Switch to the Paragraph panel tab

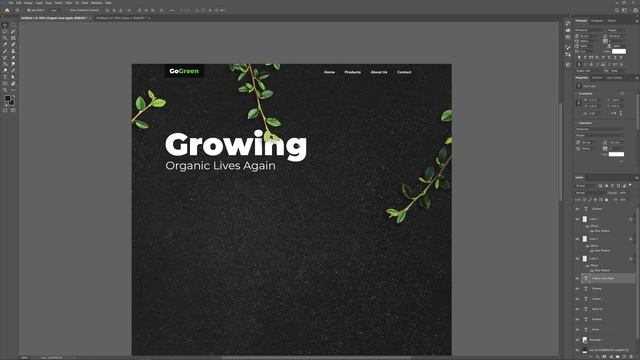point(597,20)
